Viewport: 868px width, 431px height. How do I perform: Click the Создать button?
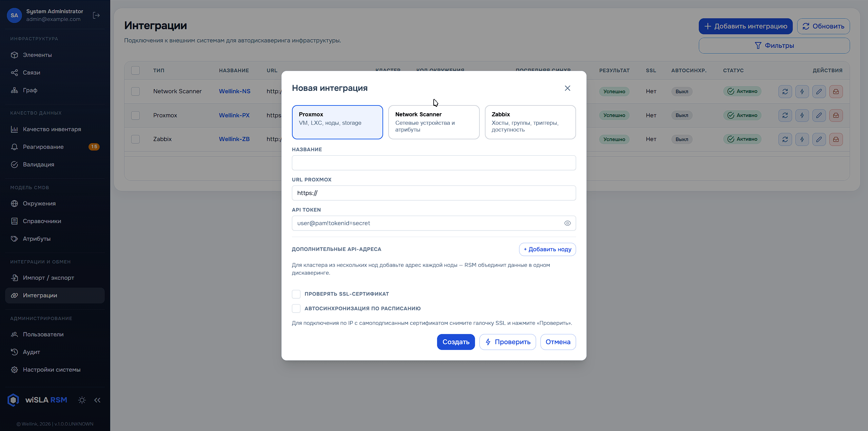click(456, 342)
